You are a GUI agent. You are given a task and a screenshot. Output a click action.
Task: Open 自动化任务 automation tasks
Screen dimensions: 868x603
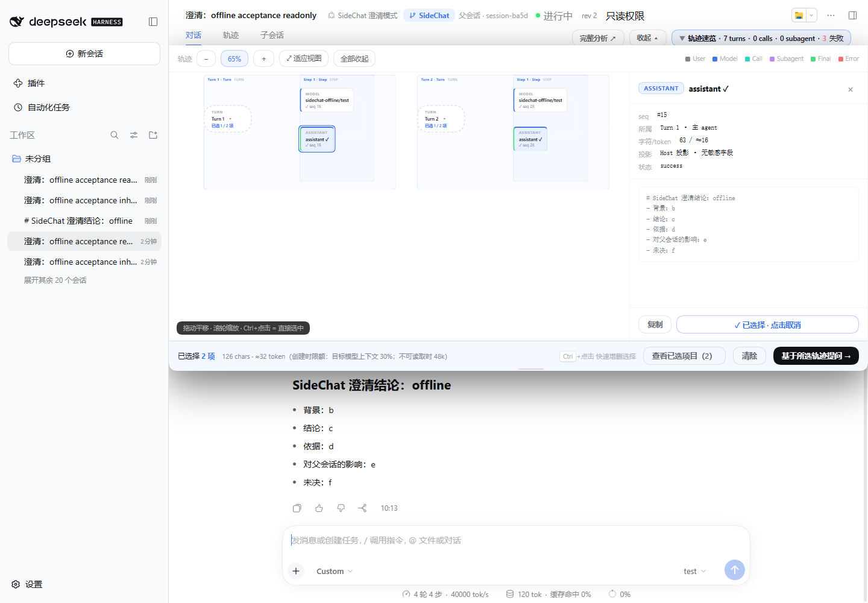84,107
